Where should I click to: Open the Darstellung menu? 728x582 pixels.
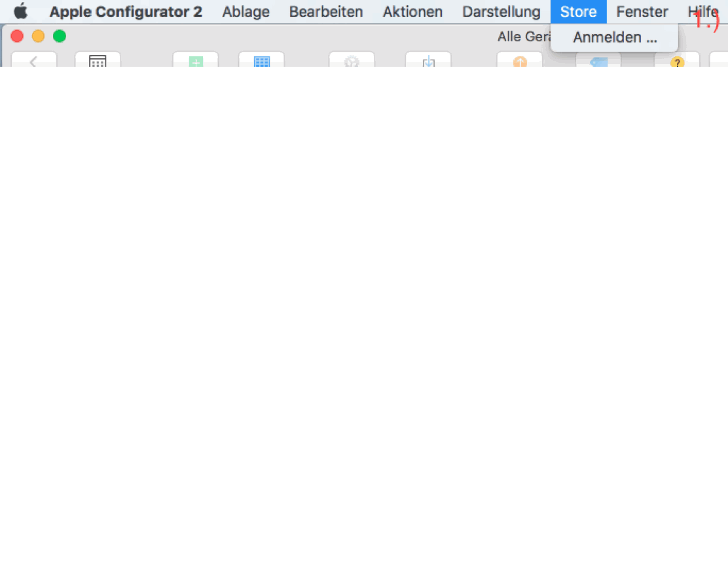coord(501,12)
